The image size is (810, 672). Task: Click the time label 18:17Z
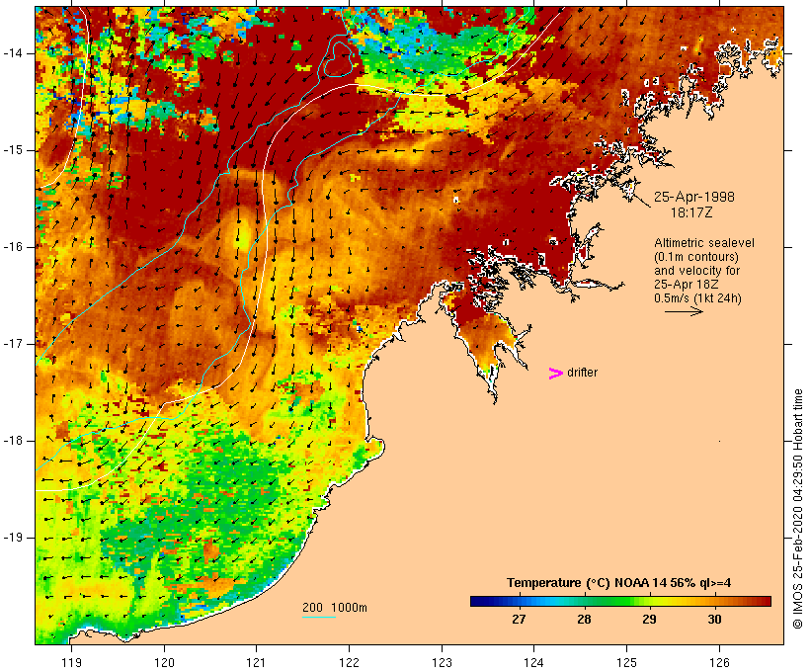point(691,212)
